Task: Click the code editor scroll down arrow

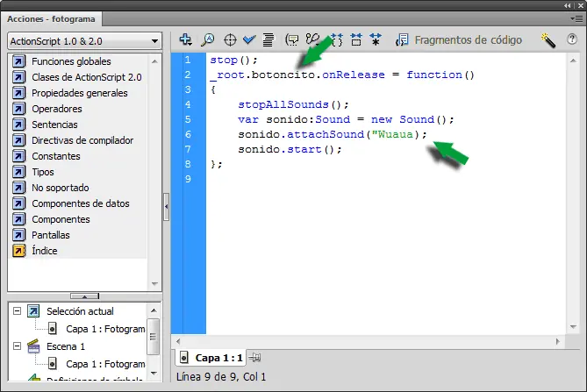Action: [573, 327]
